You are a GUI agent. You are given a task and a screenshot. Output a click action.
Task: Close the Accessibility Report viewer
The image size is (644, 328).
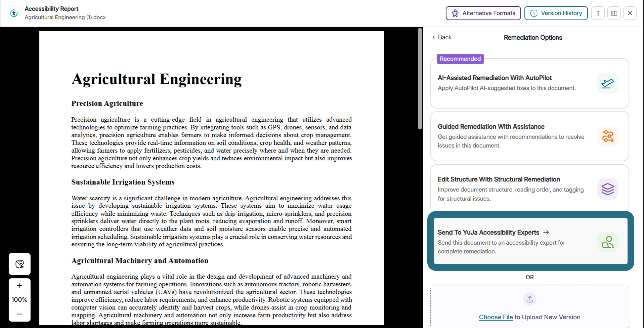click(630, 13)
